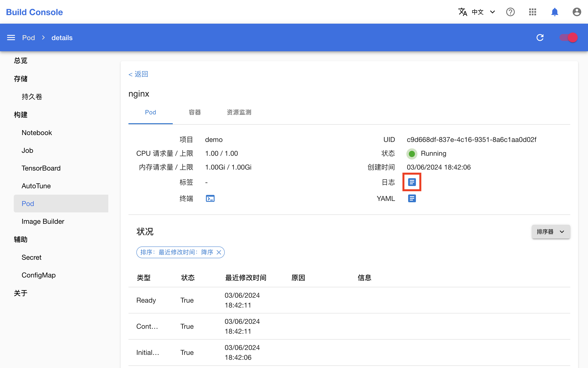Click the Pod breadcrumb link
Screen dimensions: 588x368
point(28,38)
